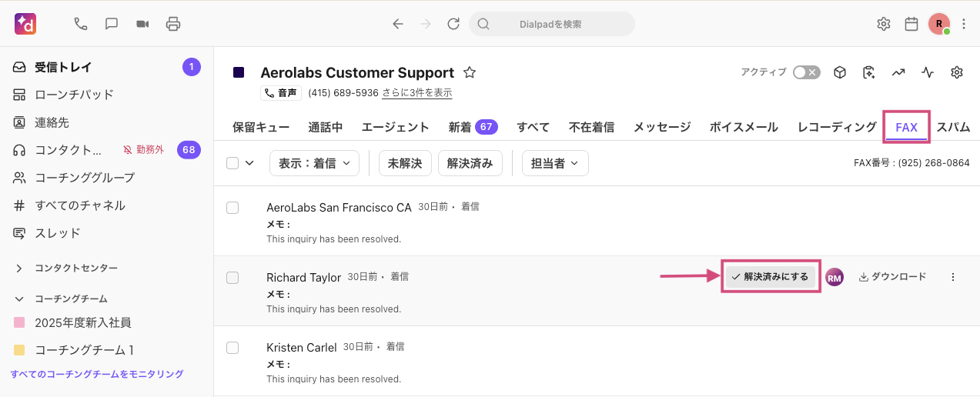Click the Dialpadを検索 search field
The width and height of the screenshot is (980, 397).
[x=551, y=24]
